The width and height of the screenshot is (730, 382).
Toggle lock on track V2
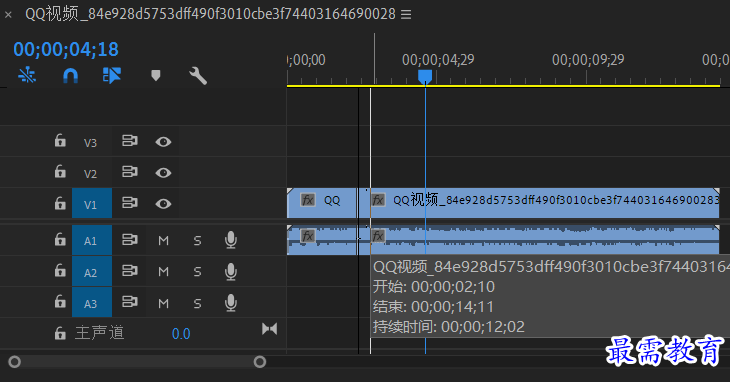click(x=60, y=171)
